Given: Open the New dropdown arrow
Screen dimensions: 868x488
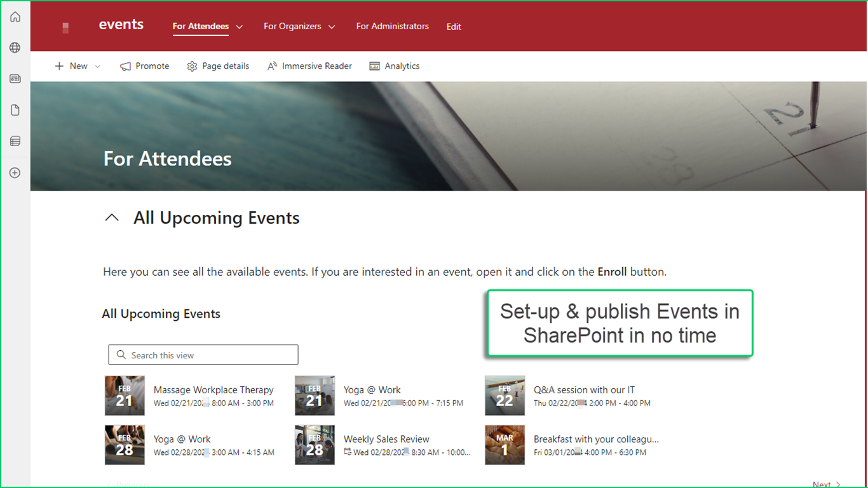Looking at the screenshot, I should click(97, 66).
